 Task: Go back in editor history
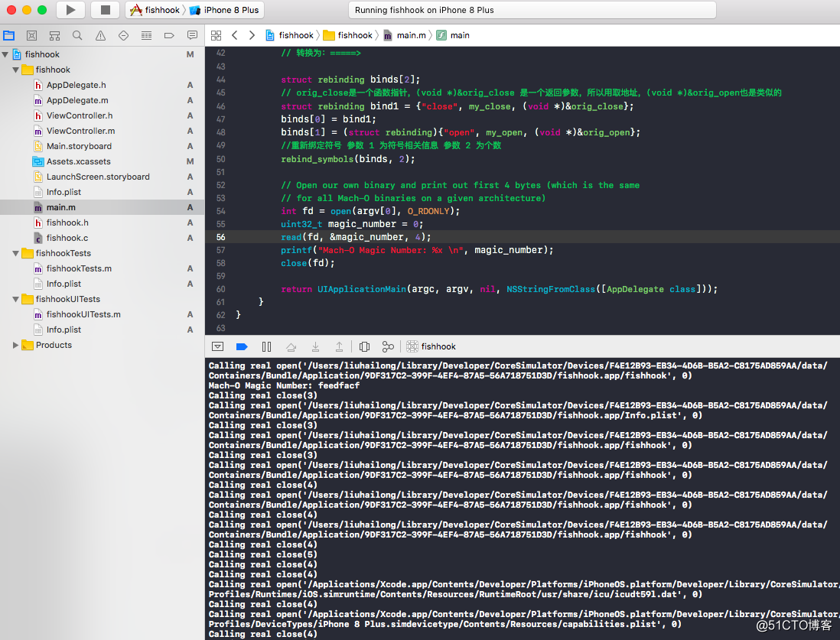234,35
